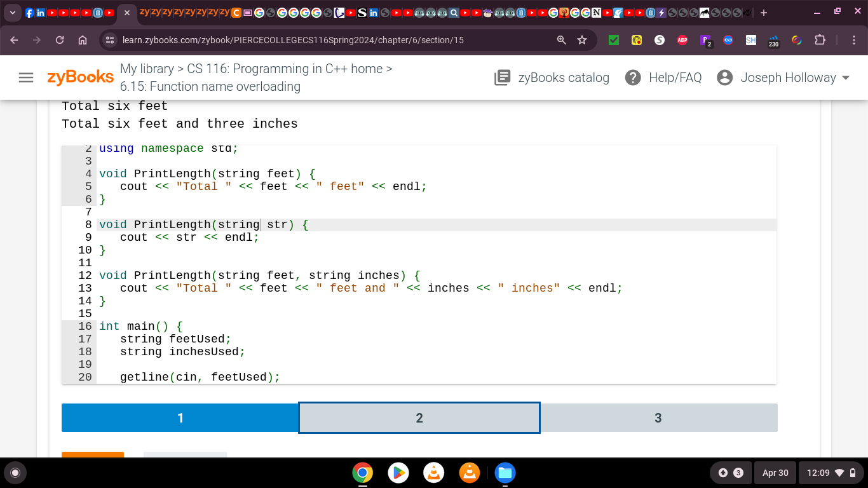Viewport: 868px width, 488px height.
Task: Open Chrome's three-dot menu
Action: pos(855,39)
